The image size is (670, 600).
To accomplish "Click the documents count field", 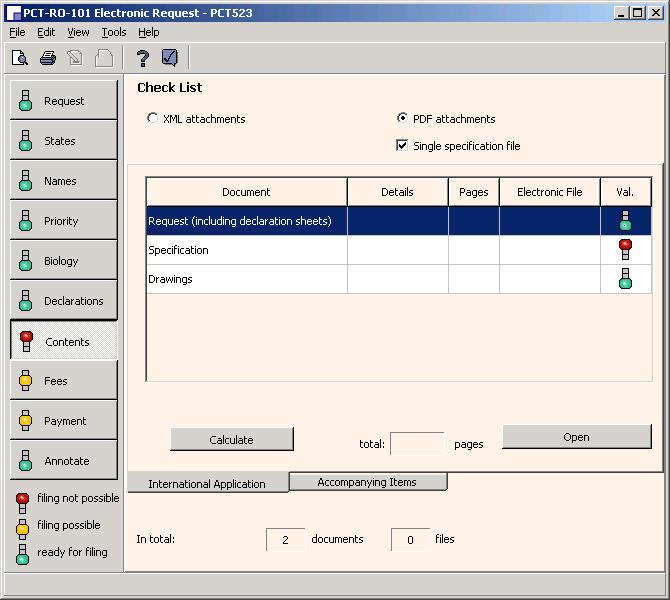I will pyautogui.click(x=285, y=540).
